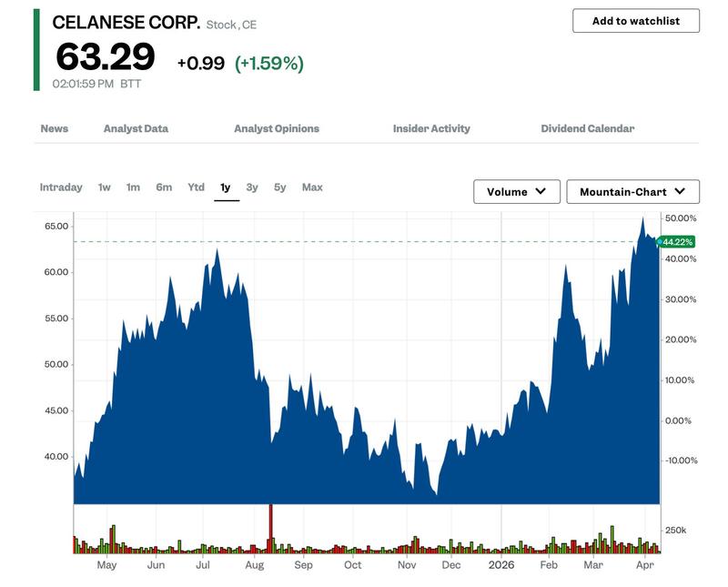View the Dividend Calendar tab
The width and height of the screenshot is (728, 587).
click(x=587, y=128)
